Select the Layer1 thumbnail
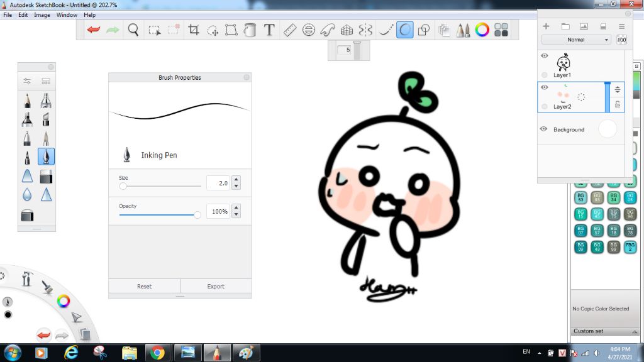 click(563, 62)
